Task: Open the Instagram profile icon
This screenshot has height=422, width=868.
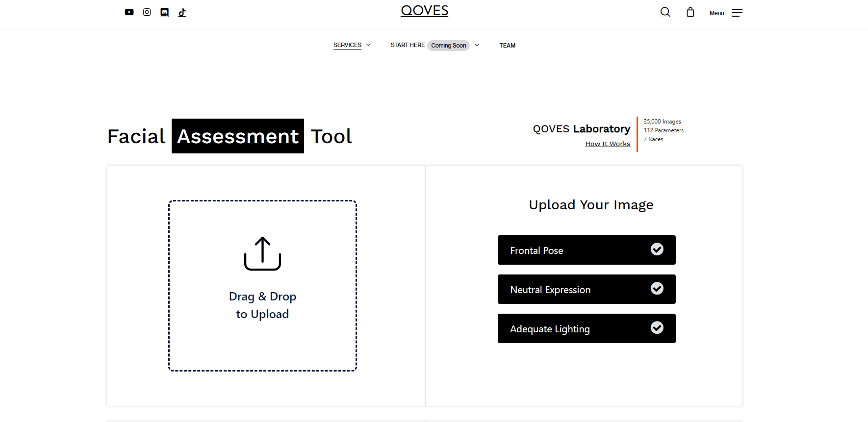Action: 147,12
